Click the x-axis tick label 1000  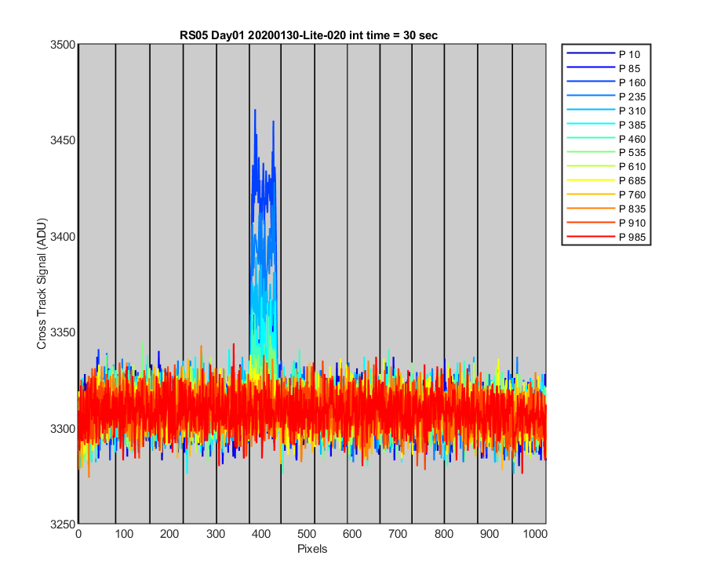[535, 534]
